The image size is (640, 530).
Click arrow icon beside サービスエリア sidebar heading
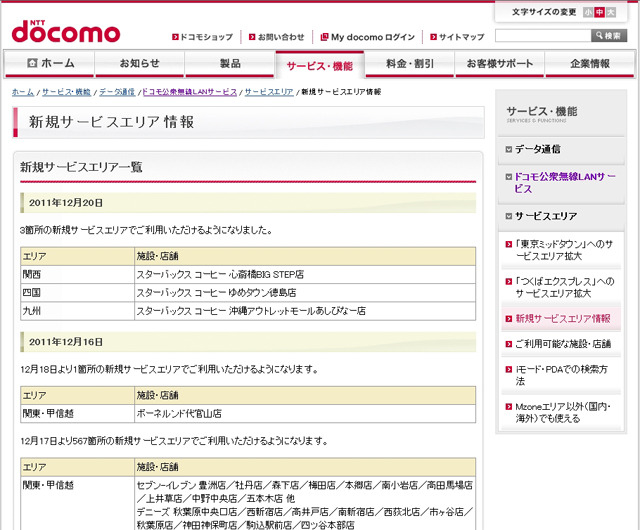pyautogui.click(x=509, y=216)
